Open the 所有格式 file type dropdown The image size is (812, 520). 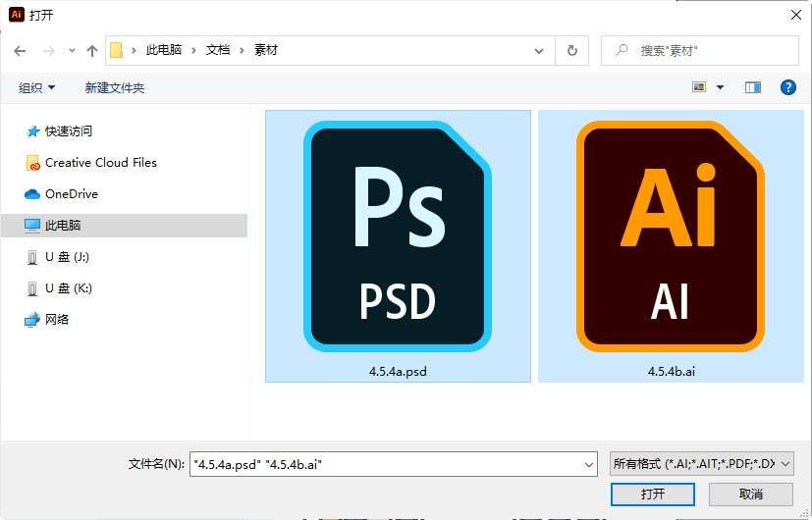[702, 464]
